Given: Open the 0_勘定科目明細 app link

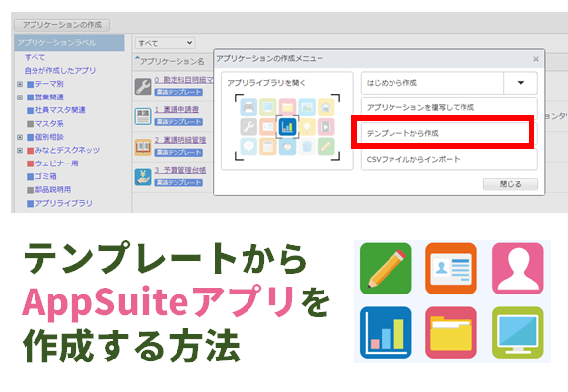Looking at the screenshot, I should [x=184, y=80].
